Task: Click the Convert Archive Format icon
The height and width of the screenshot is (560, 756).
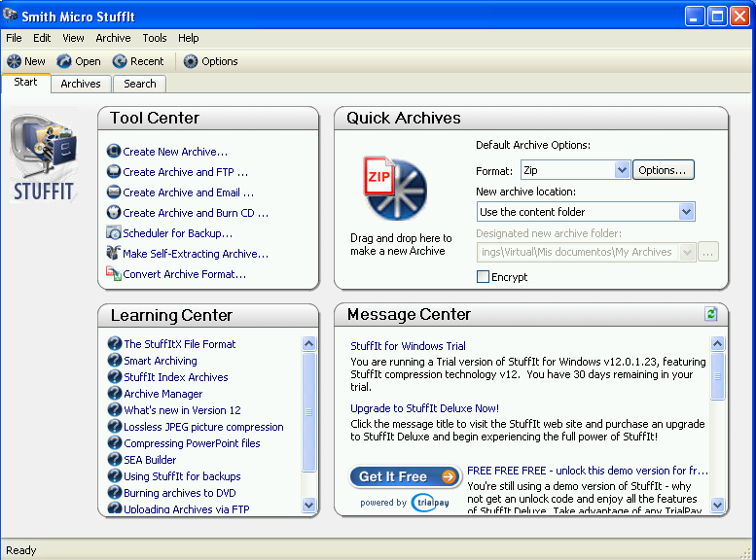Action: point(114,274)
